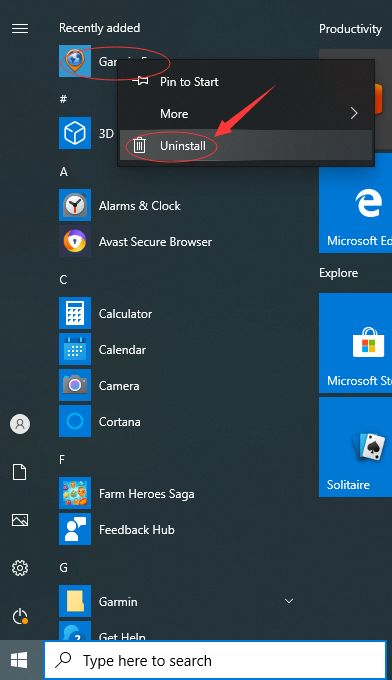Open the Documents sidebar icon
Viewport: 392px width, 680px height.
[x=20, y=472]
